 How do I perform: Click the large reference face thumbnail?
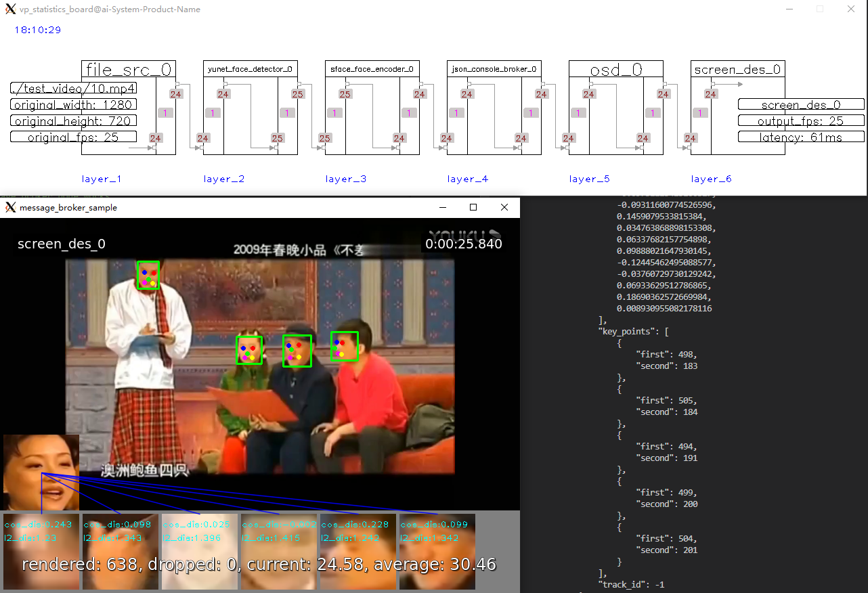41,473
